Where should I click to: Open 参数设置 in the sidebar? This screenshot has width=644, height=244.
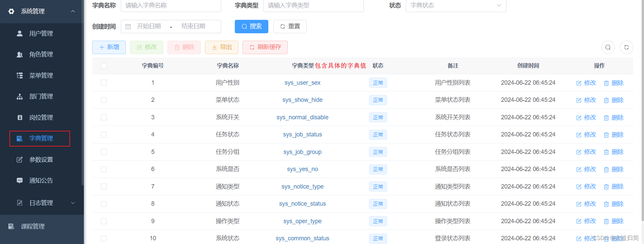click(41, 159)
